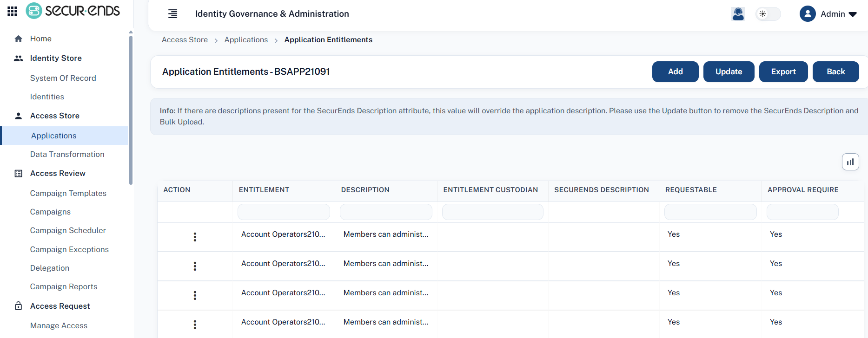
Task: Click the Admin user avatar icon
Action: point(808,14)
